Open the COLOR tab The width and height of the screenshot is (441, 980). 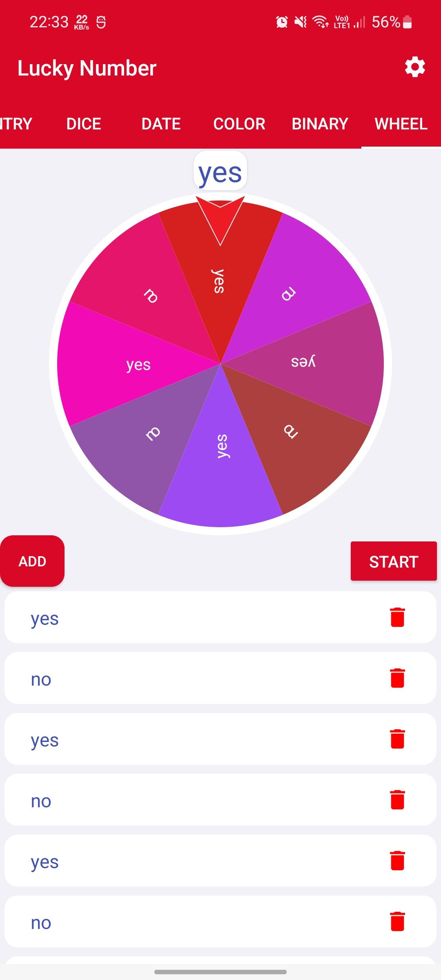tap(239, 124)
